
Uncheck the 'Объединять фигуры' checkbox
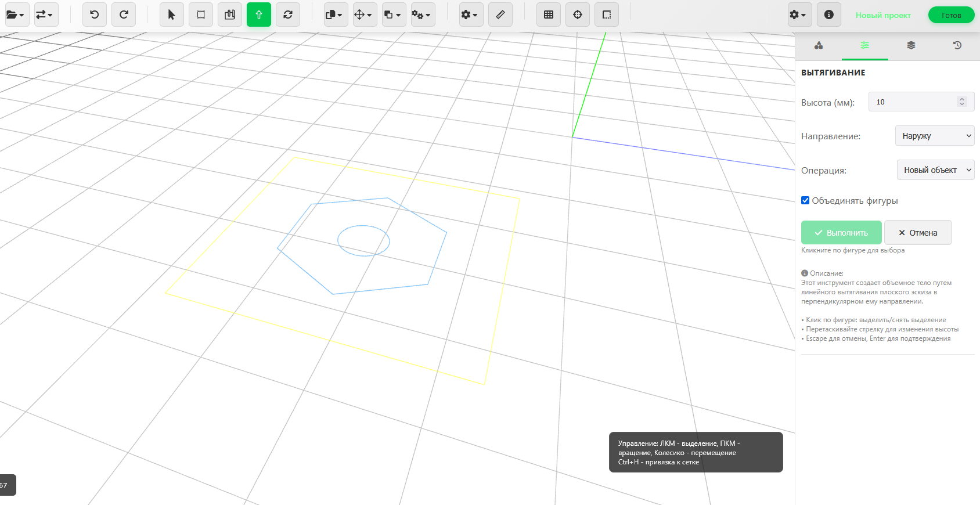tap(805, 200)
